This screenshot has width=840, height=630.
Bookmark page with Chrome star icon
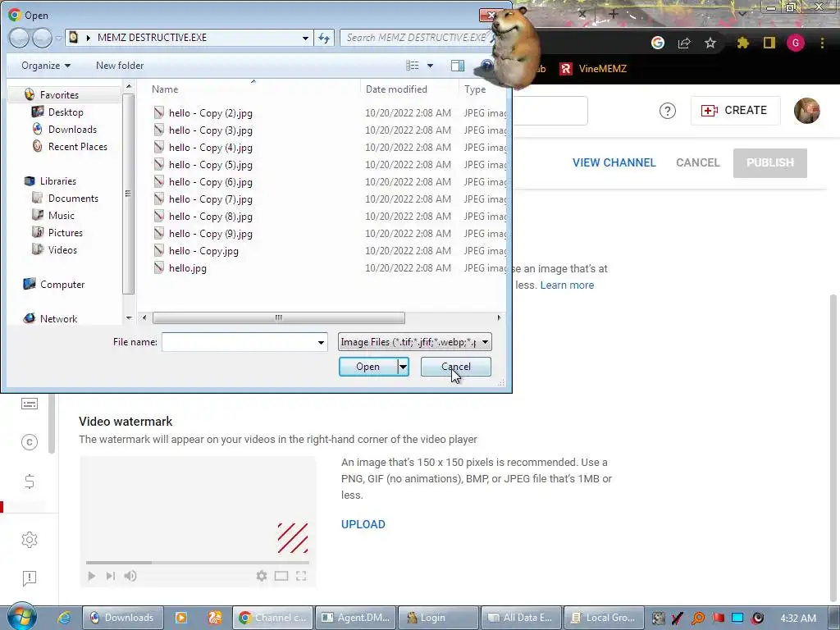pos(710,43)
